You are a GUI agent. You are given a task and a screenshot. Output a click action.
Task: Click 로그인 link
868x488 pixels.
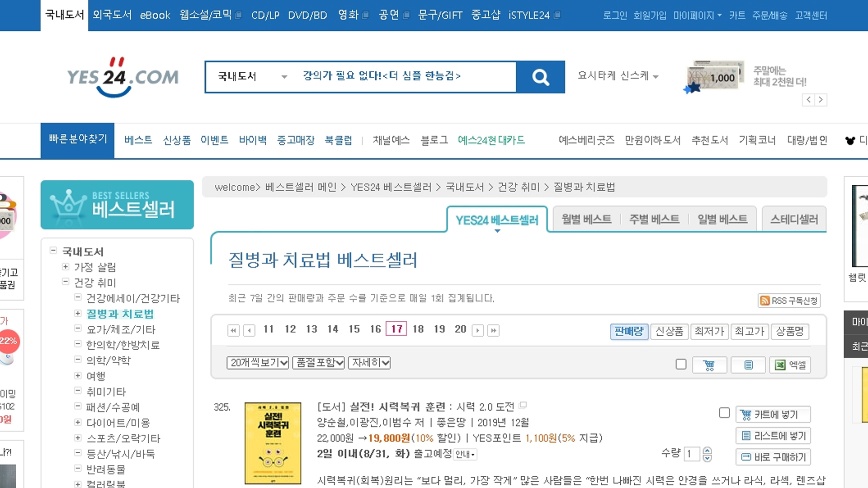click(615, 15)
